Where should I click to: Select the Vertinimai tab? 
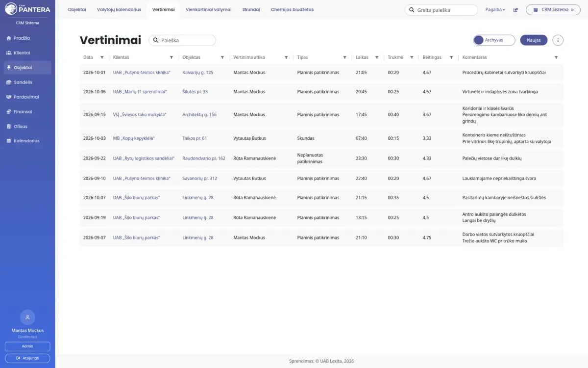(163, 9)
